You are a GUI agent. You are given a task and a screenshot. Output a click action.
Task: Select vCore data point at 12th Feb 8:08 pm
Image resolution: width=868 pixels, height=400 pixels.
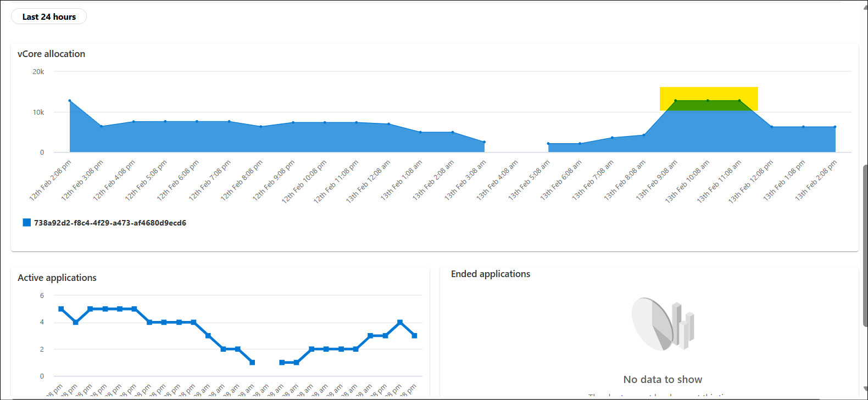pyautogui.click(x=261, y=126)
